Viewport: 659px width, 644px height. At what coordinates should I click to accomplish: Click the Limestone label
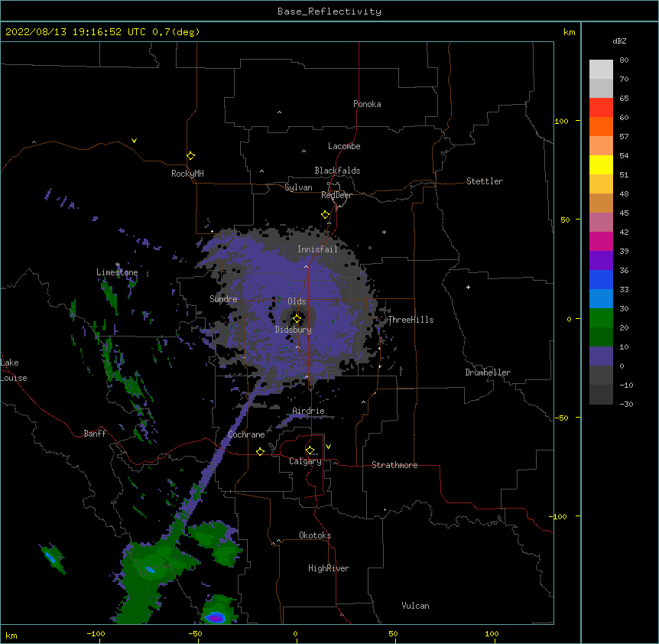[x=117, y=272]
